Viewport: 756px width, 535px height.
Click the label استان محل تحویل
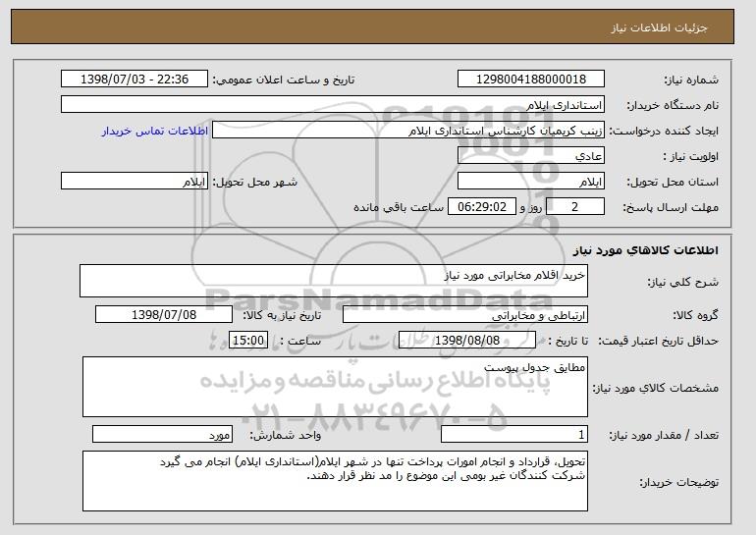point(673,182)
